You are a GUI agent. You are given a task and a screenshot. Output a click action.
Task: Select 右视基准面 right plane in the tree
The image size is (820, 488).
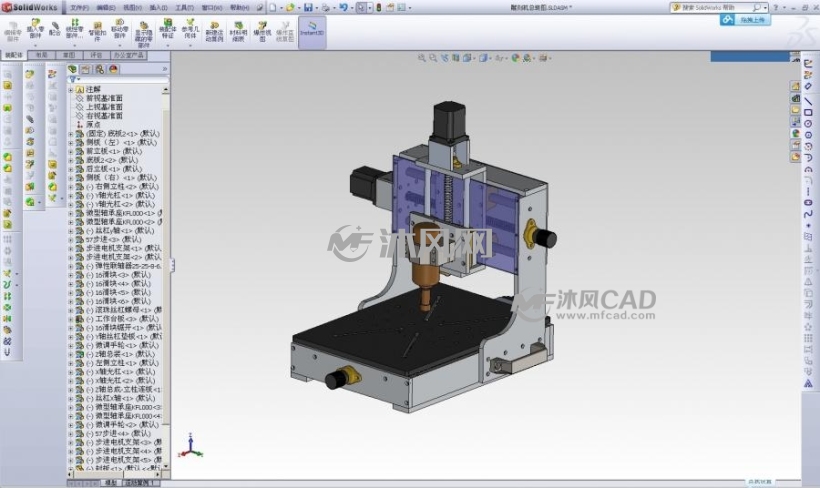tap(104, 116)
